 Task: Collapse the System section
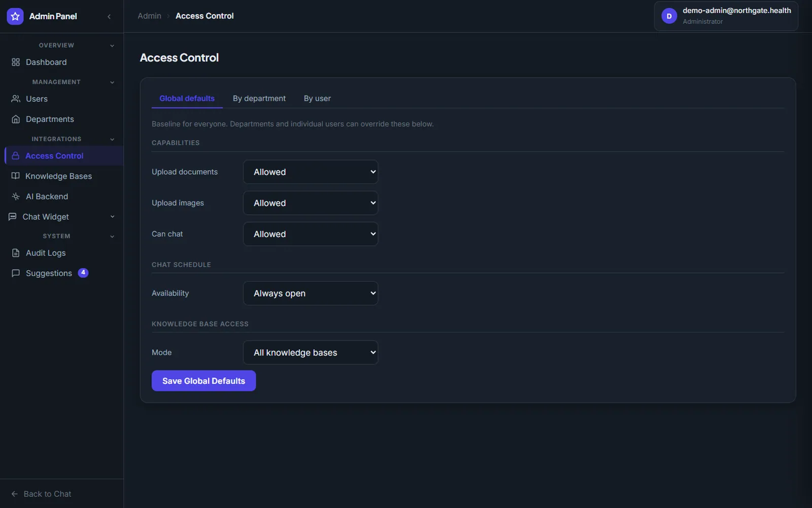coord(112,236)
